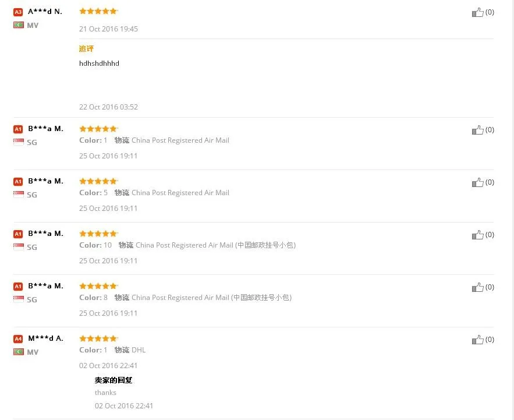Click the seller's 'thanks' reply text
The image size is (514, 420).
coord(105,393)
